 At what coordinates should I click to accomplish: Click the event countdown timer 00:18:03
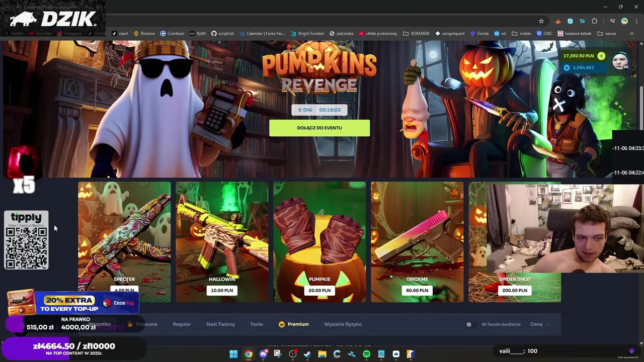click(x=330, y=110)
